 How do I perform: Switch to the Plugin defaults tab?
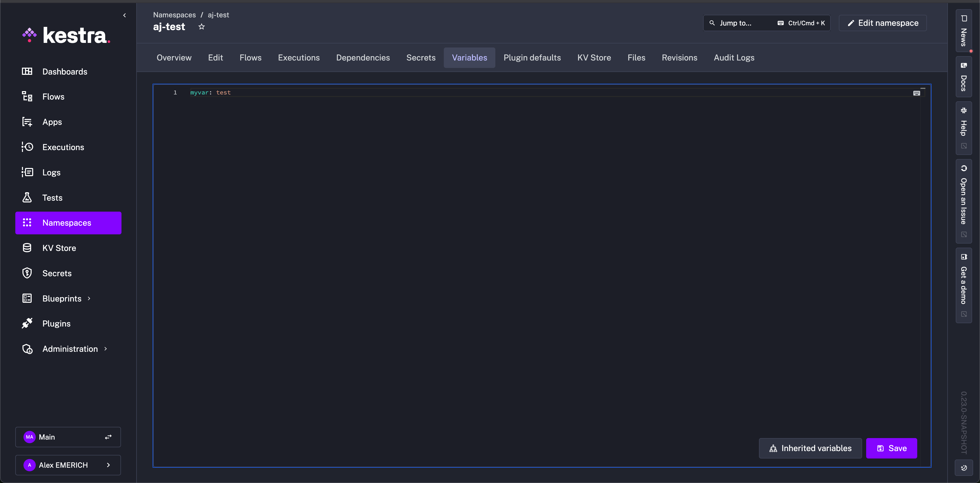(532, 57)
